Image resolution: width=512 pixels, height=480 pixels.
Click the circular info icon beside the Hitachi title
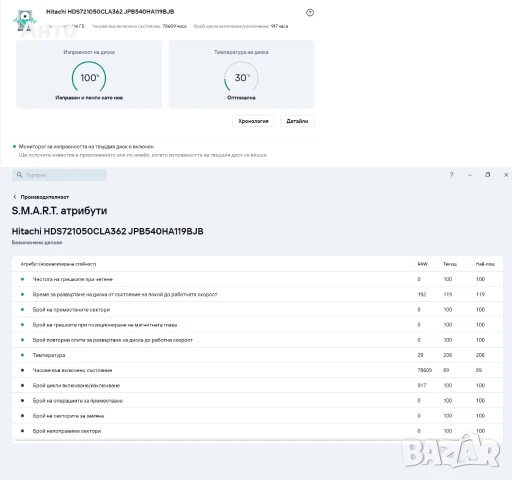tap(310, 13)
